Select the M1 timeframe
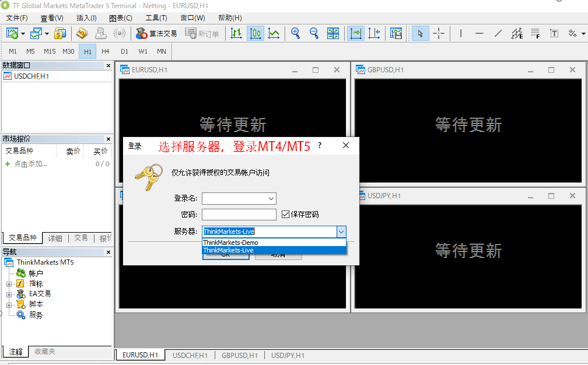 coord(13,51)
